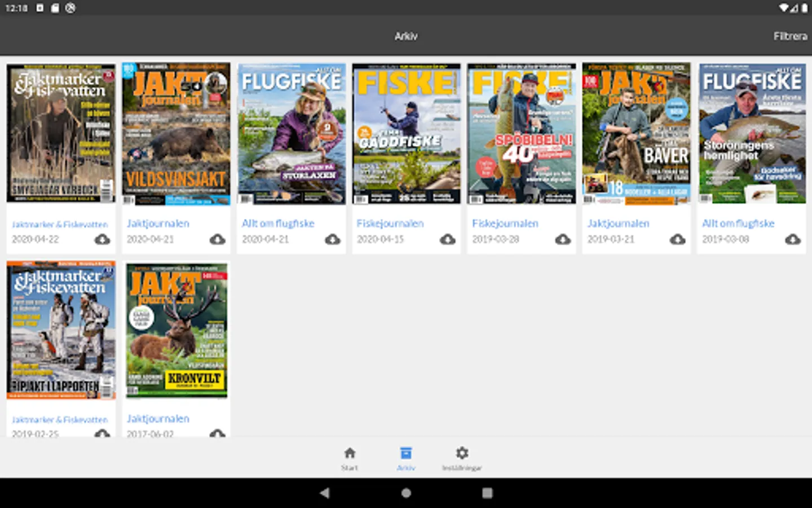Image resolution: width=812 pixels, height=508 pixels.
Task: Download Fiskejournalen 2020-04-15 cloud icon
Action: pos(448,239)
